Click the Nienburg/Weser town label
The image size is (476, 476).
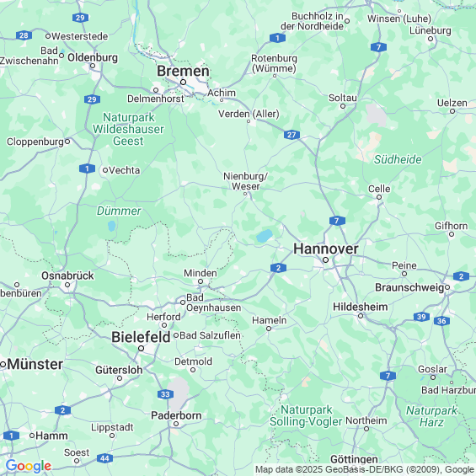(246, 181)
